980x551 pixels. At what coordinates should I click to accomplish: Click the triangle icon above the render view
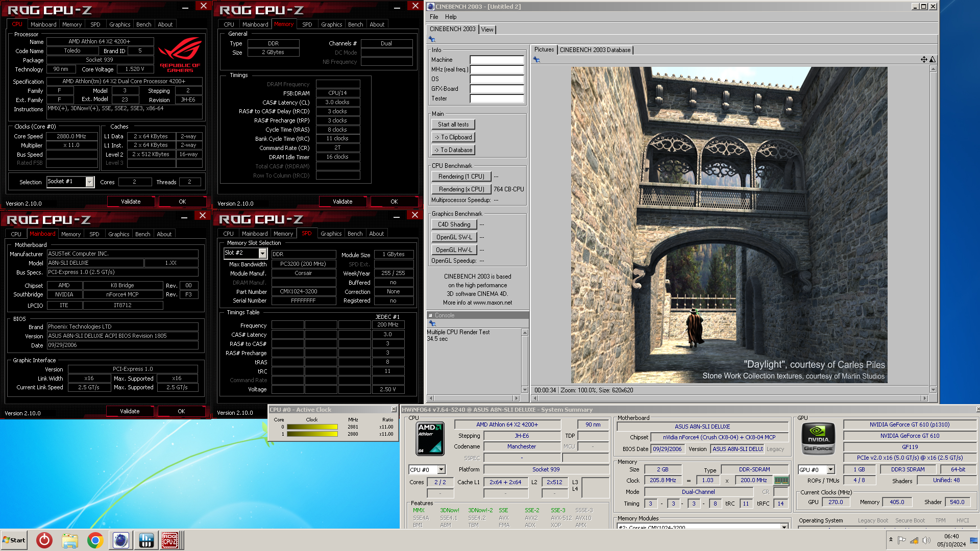point(933,60)
